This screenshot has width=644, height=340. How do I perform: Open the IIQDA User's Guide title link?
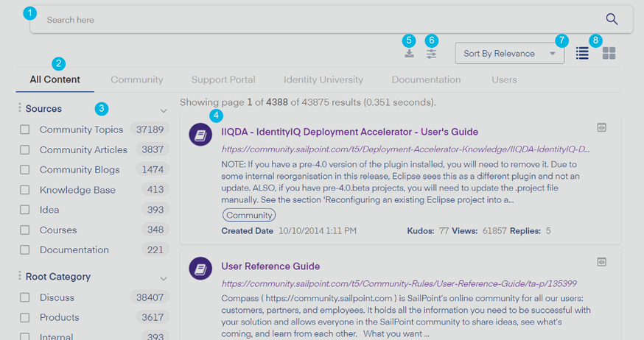(349, 132)
